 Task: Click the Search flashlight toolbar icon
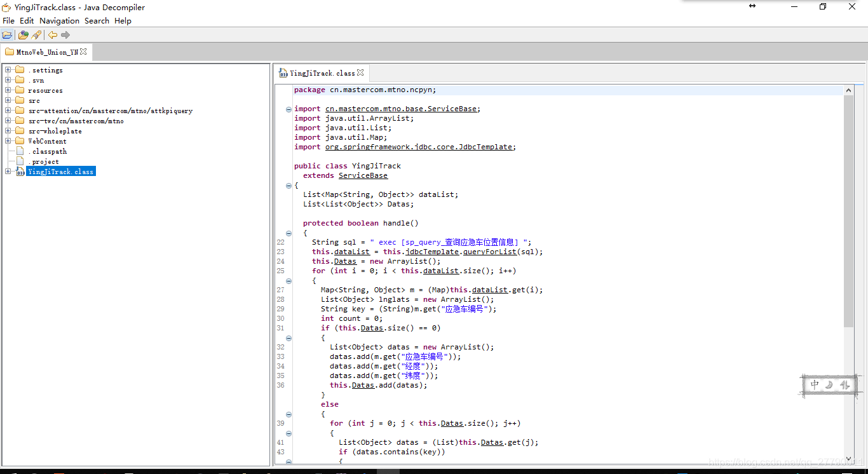36,35
